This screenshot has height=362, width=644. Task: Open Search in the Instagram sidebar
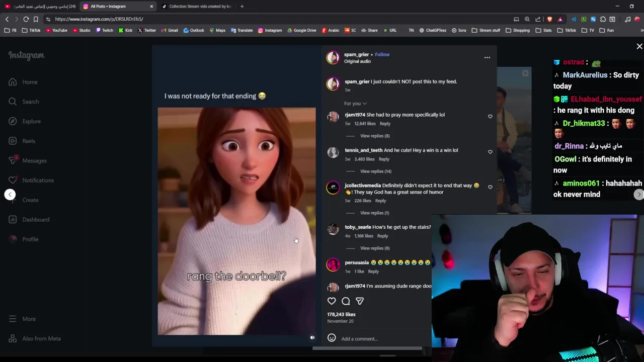[24, 102]
